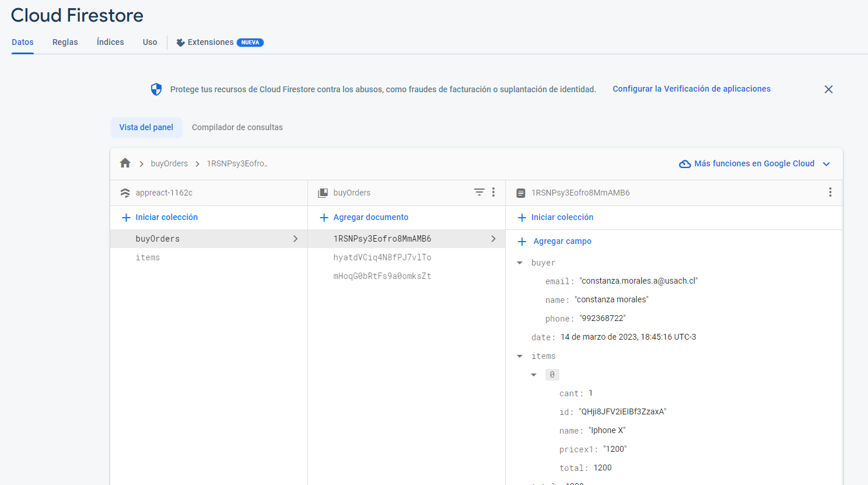Click the appreact-1162c database icon
Screen dimensions: 868x485
(125, 193)
